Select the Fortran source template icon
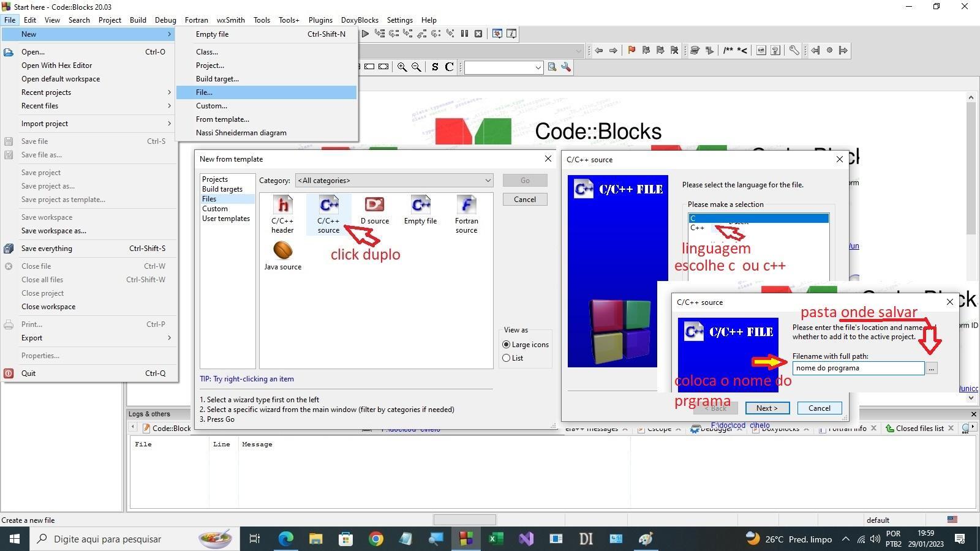This screenshot has width=980, height=551. coord(466,214)
